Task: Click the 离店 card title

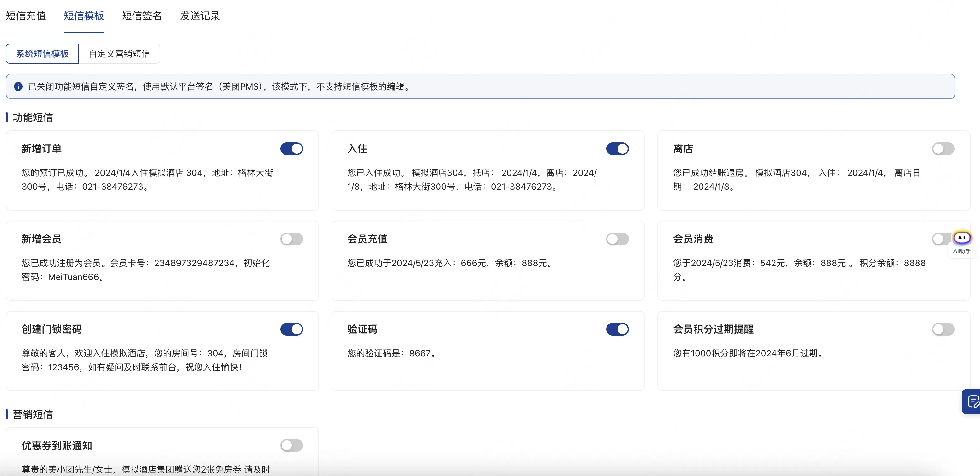Action: coord(683,149)
